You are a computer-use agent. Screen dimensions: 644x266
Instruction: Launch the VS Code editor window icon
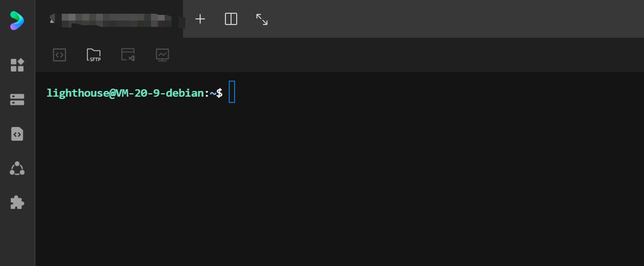pyautogui.click(x=128, y=54)
